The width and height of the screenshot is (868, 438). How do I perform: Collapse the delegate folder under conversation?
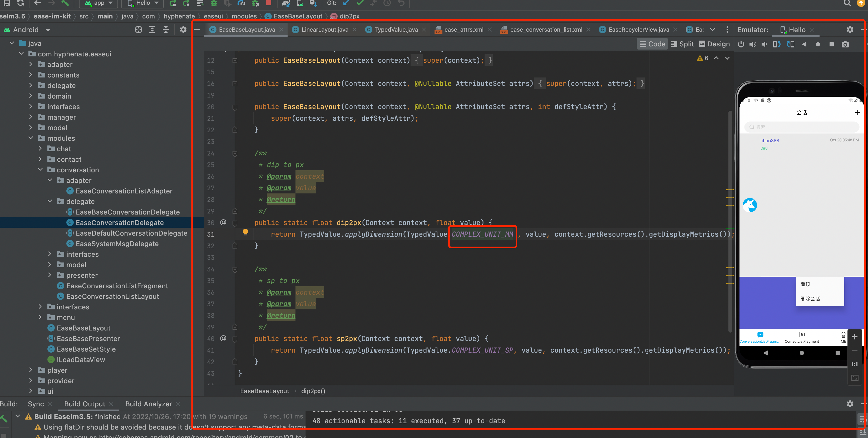point(50,201)
